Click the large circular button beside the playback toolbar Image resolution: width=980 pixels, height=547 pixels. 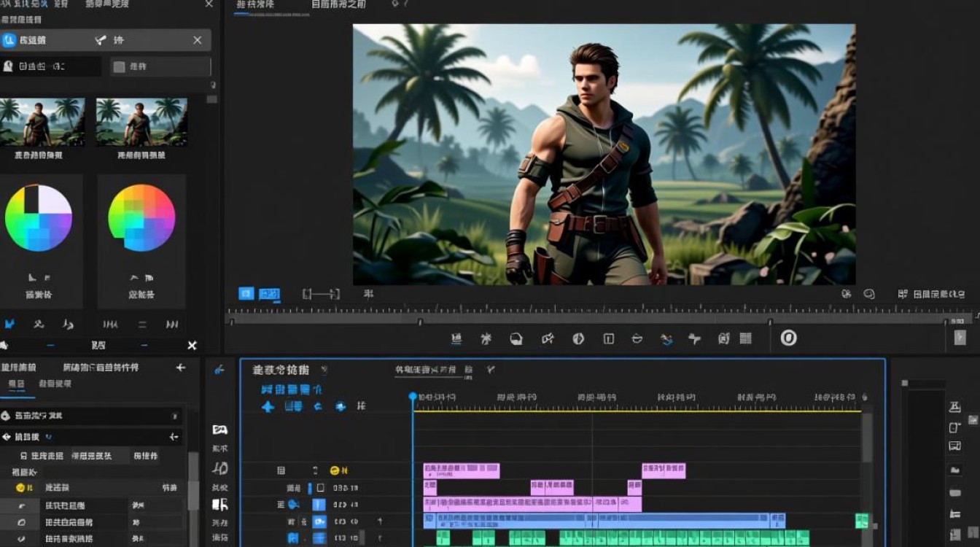[x=788, y=338]
